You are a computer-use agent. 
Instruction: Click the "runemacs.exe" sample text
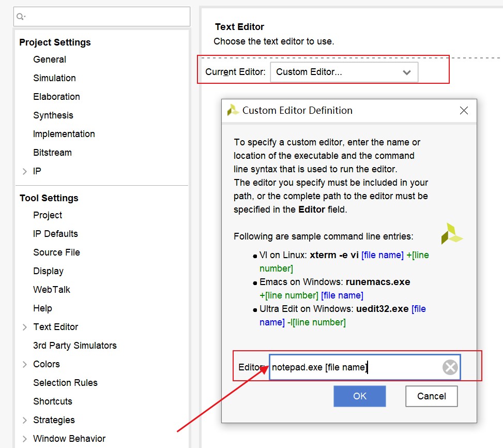(378, 282)
